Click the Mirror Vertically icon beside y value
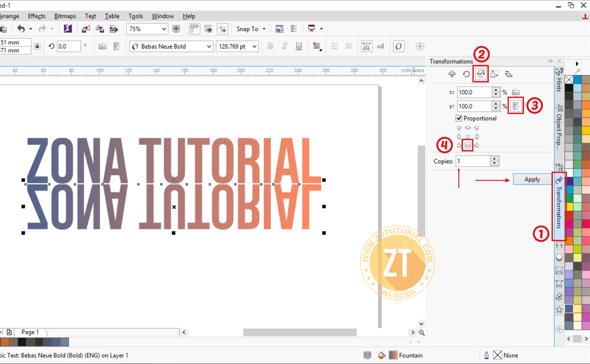Viewport: 590px width, 364px height. point(516,106)
